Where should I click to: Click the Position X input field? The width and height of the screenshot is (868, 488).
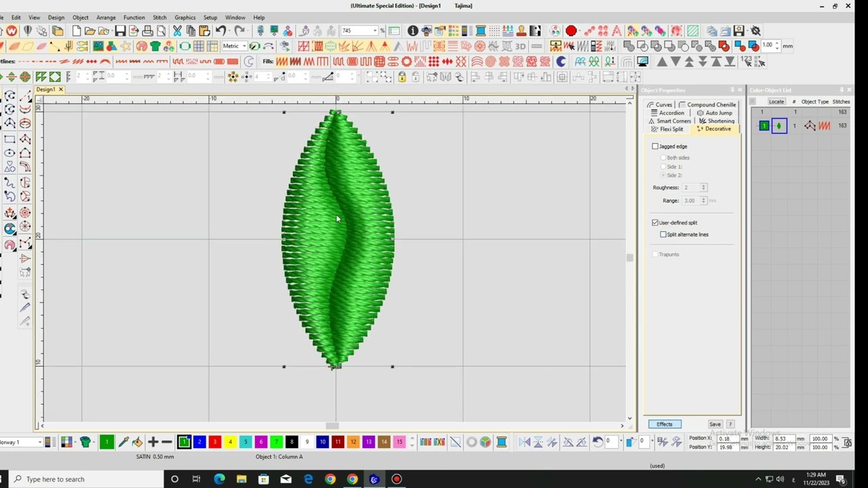click(x=728, y=439)
